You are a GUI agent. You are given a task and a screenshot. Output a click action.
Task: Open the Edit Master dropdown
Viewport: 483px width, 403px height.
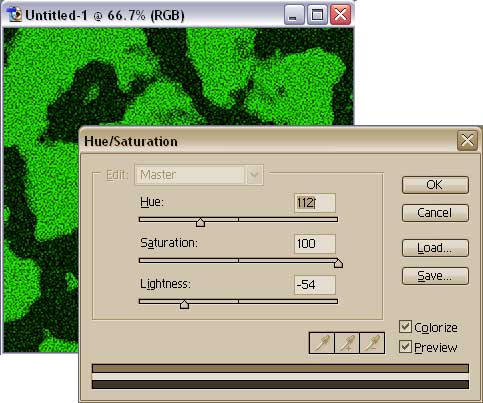199,175
